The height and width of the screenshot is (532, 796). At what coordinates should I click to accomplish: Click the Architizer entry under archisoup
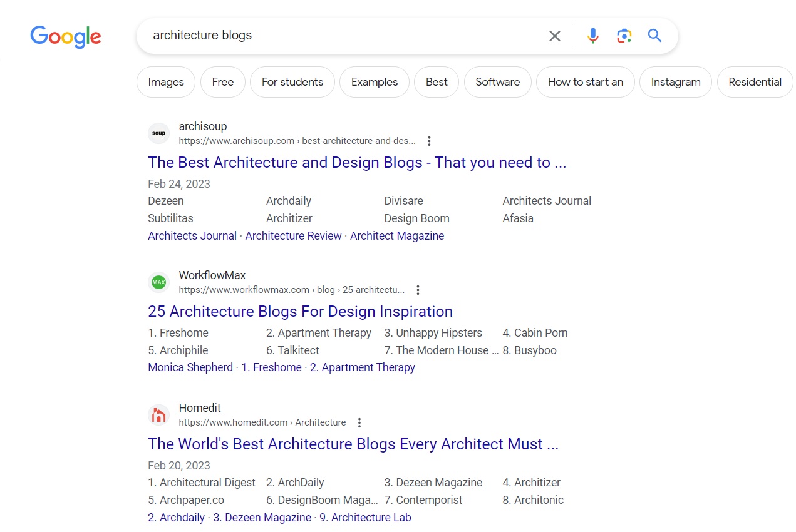tap(289, 218)
